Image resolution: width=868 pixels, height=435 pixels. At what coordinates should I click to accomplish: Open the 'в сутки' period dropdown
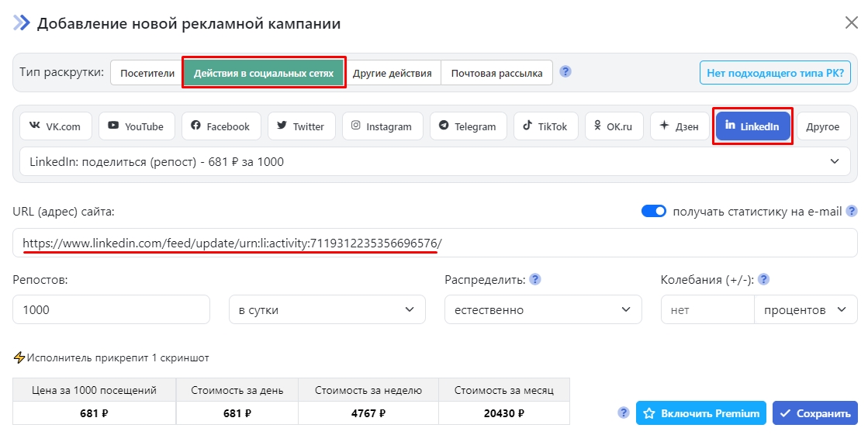[327, 309]
